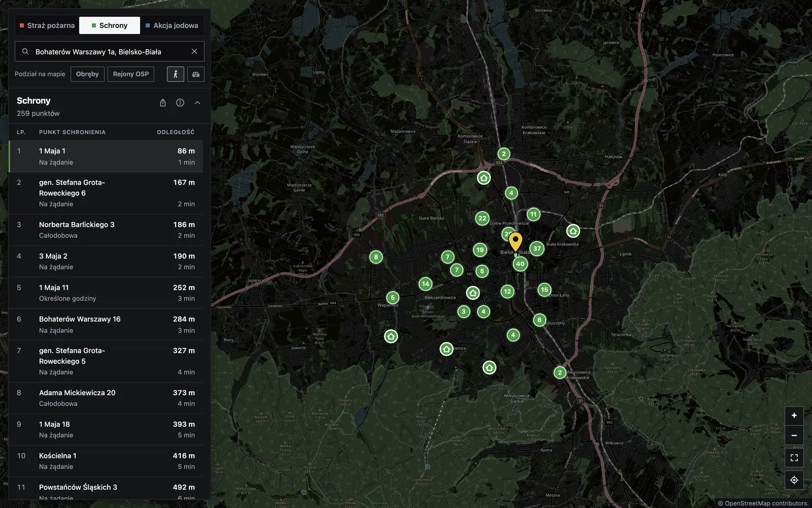812x508 pixels.
Task: Select car travel mode
Action: [x=196, y=74]
